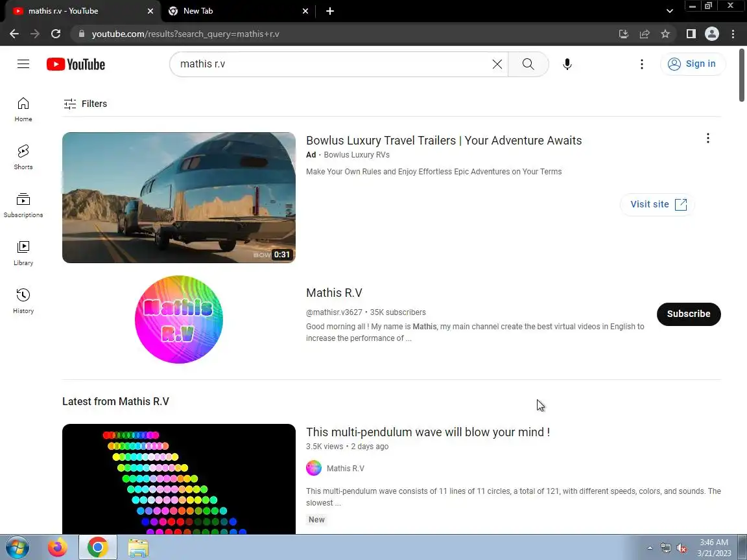The width and height of the screenshot is (747, 560).
Task: Open Filters for search results
Action: coord(86,104)
